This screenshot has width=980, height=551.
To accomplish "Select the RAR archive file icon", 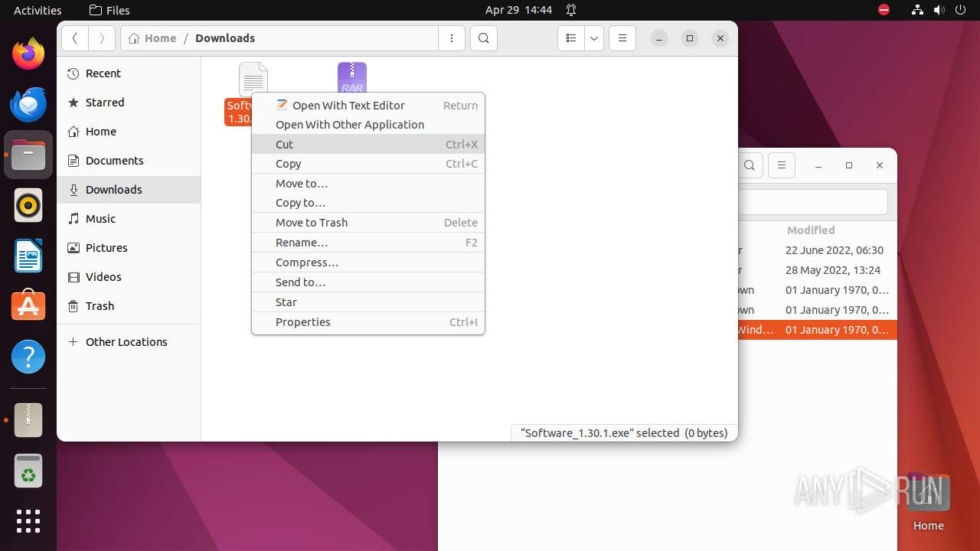I will tap(352, 78).
